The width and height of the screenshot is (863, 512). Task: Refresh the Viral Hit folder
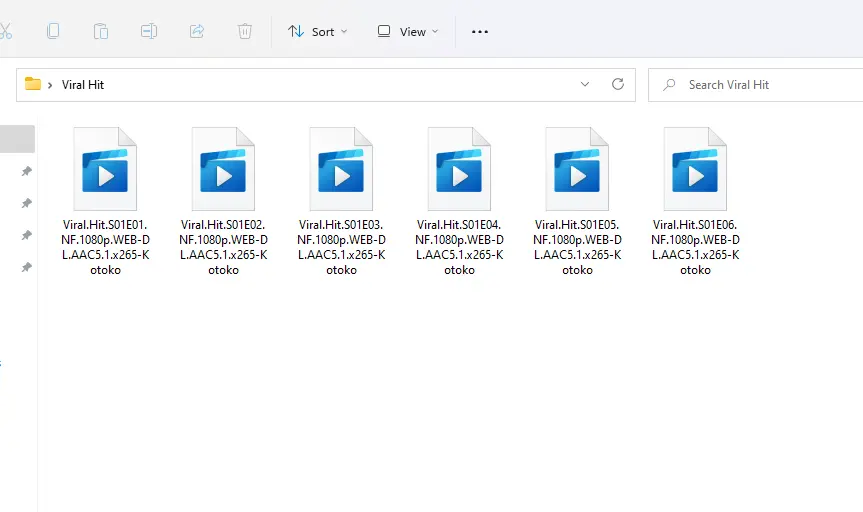point(618,84)
